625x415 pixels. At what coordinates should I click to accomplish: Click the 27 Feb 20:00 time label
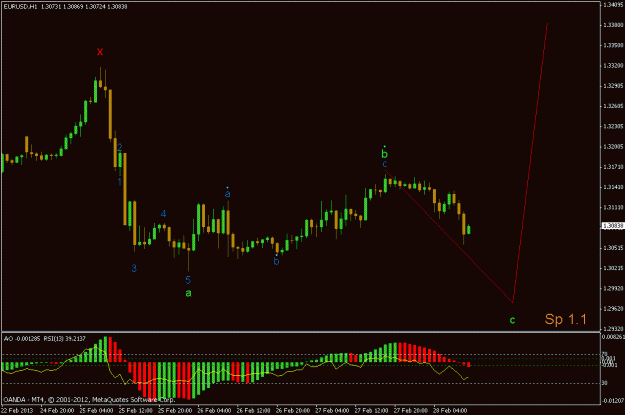(411, 410)
